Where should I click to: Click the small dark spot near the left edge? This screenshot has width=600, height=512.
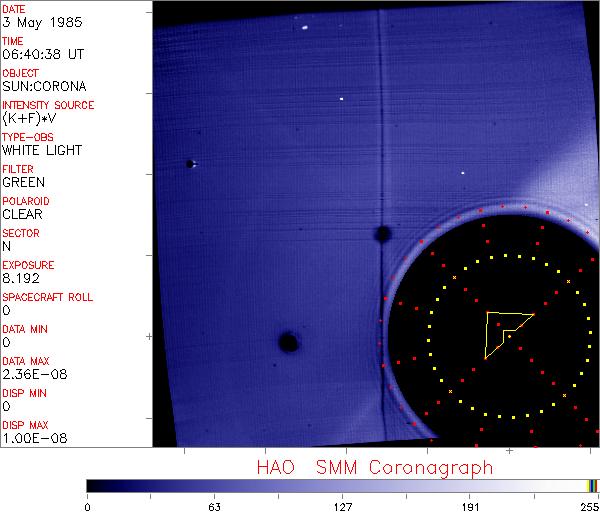point(189,164)
